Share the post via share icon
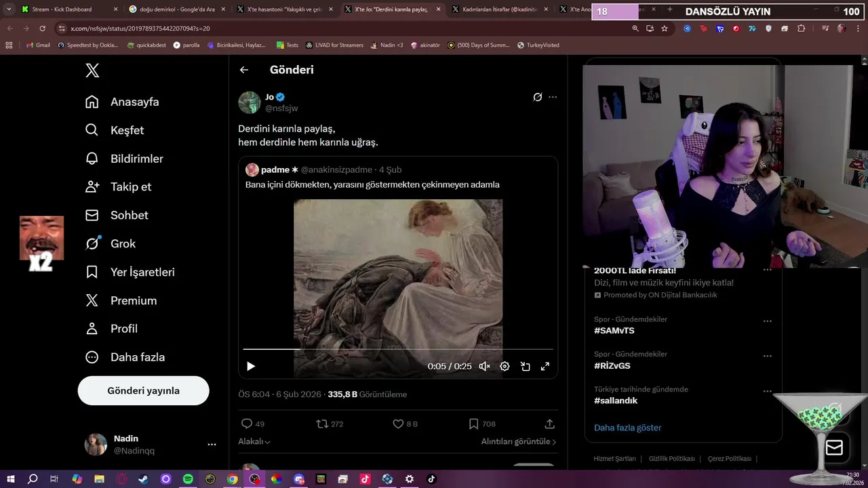This screenshot has height=488, width=868. point(550,424)
